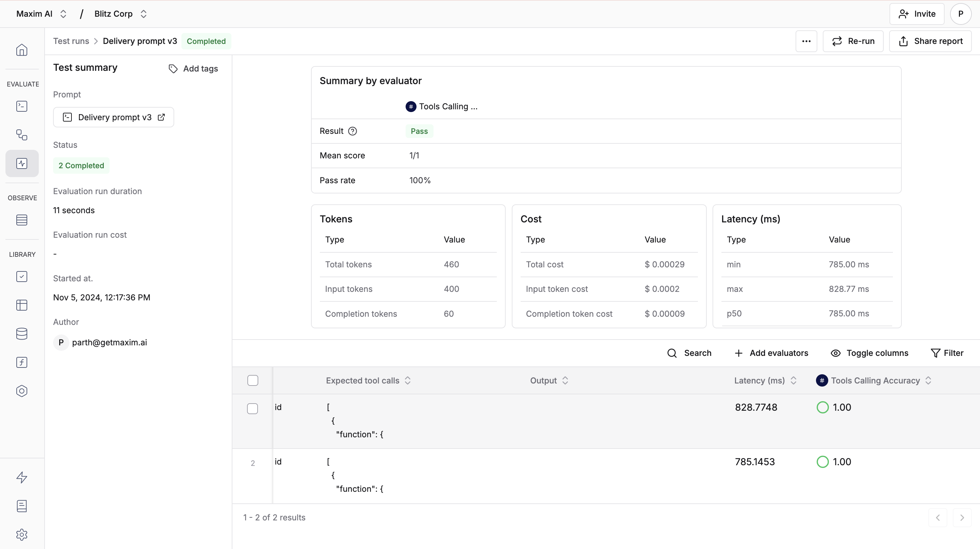Sort by Tools Calling Accuracy column
The width and height of the screenshot is (980, 549).
click(928, 380)
